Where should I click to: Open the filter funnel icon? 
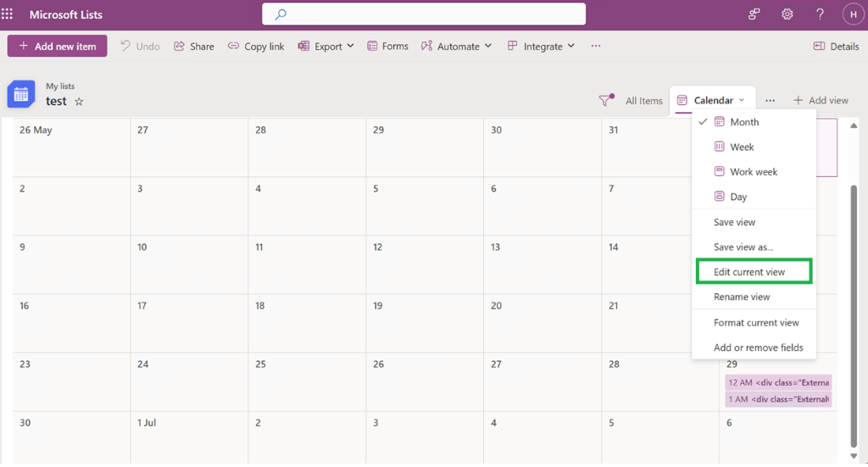point(606,100)
